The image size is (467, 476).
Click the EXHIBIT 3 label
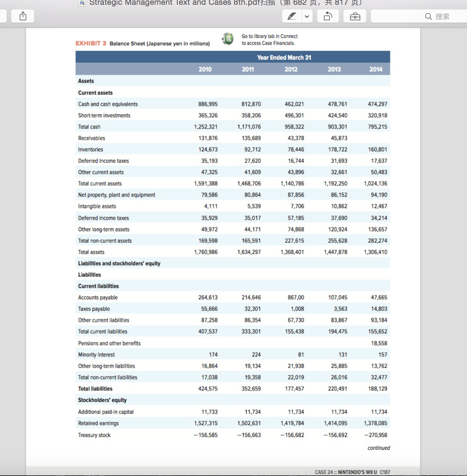coord(91,43)
